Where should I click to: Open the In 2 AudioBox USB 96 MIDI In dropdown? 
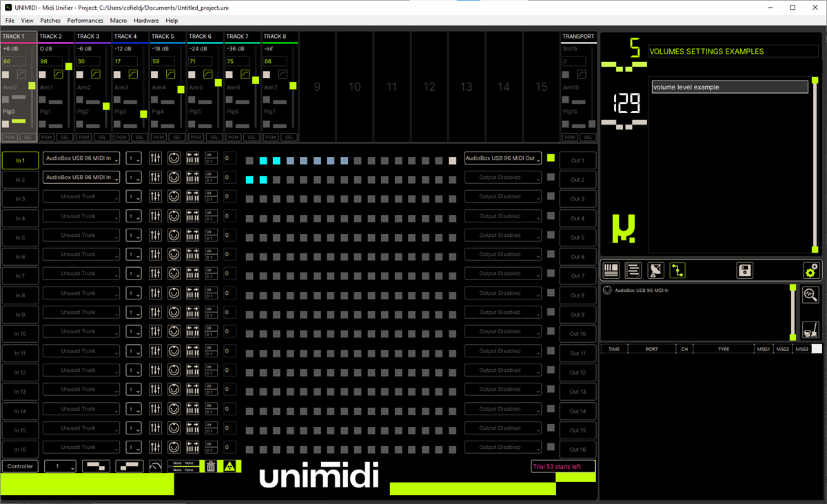(81, 177)
